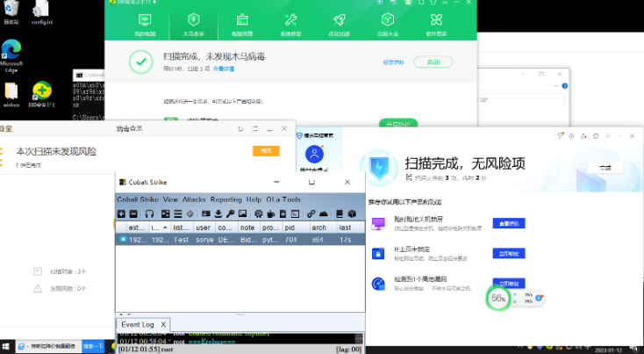Sort sessions by the user column header
This screenshot has height=354, width=644.
[x=204, y=228]
